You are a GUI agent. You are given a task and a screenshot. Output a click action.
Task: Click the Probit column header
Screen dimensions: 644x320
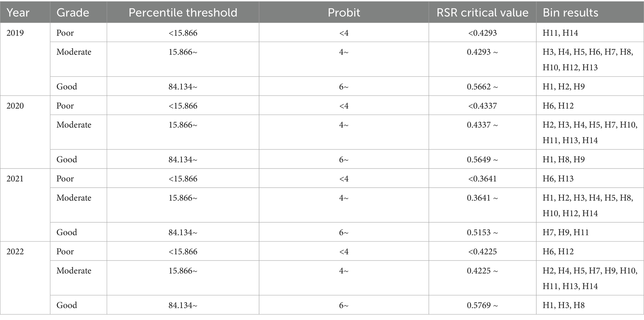344,12
